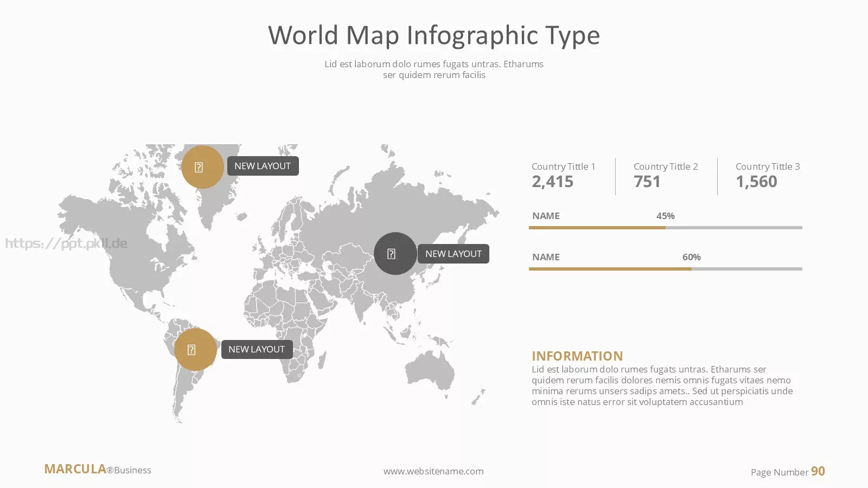This screenshot has width=868, height=488.
Task: Select the value 751
Action: [647, 182]
